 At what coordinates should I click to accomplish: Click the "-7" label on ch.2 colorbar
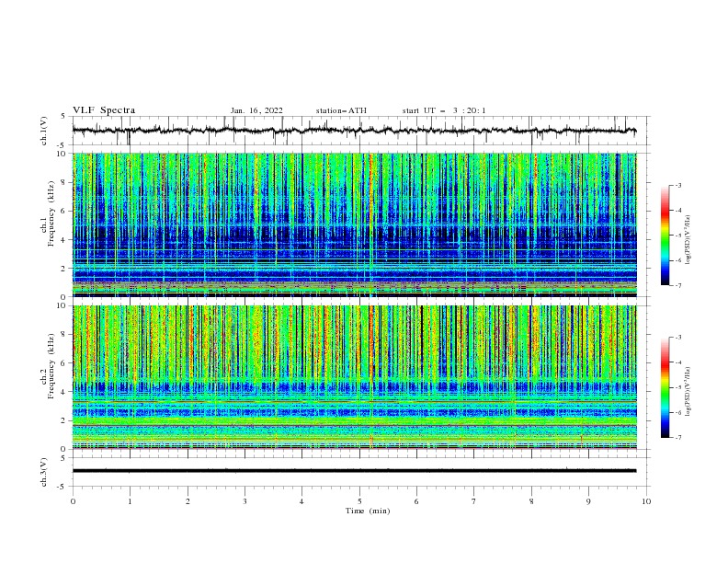678,438
